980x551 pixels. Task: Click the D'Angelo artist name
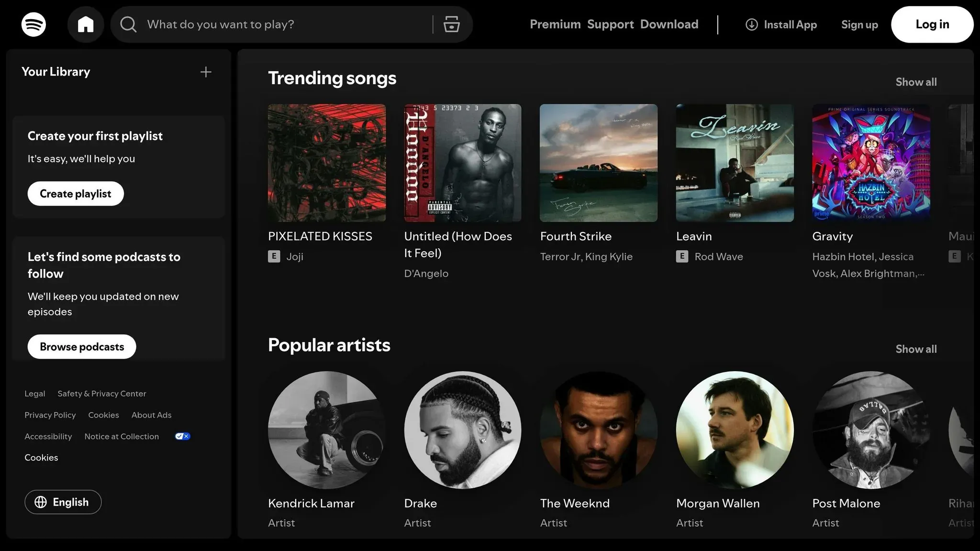426,274
